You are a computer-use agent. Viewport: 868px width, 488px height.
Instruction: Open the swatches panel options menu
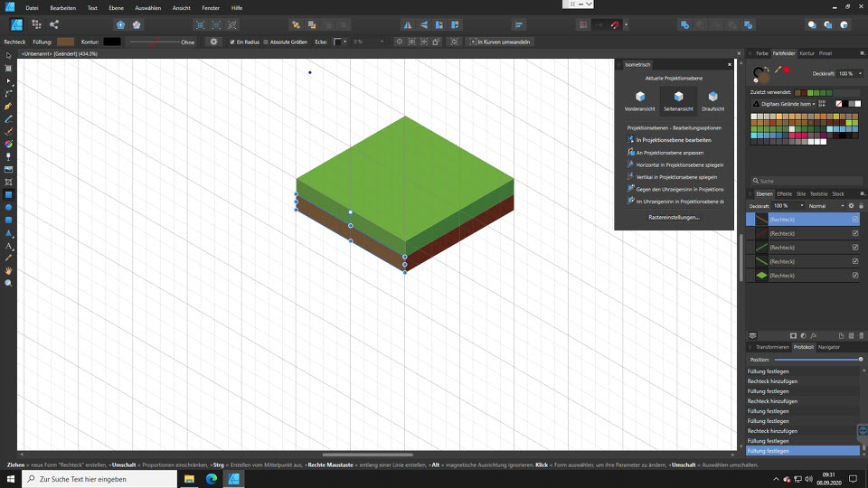[x=862, y=53]
